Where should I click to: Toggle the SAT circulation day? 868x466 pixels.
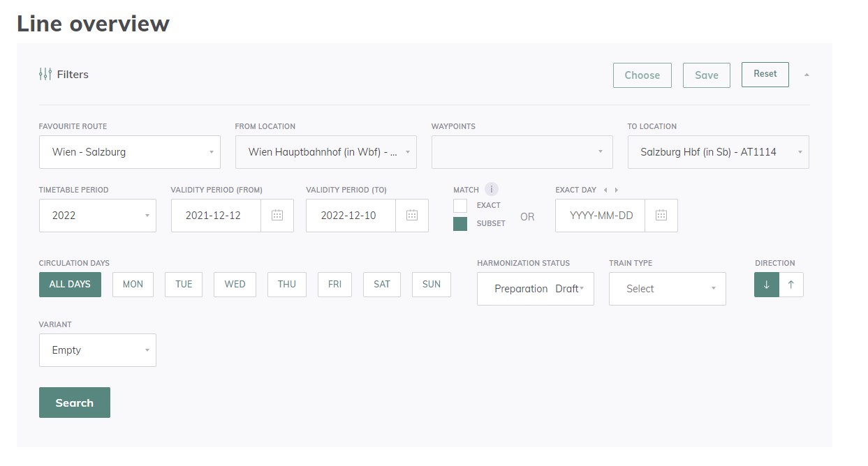pyautogui.click(x=382, y=285)
